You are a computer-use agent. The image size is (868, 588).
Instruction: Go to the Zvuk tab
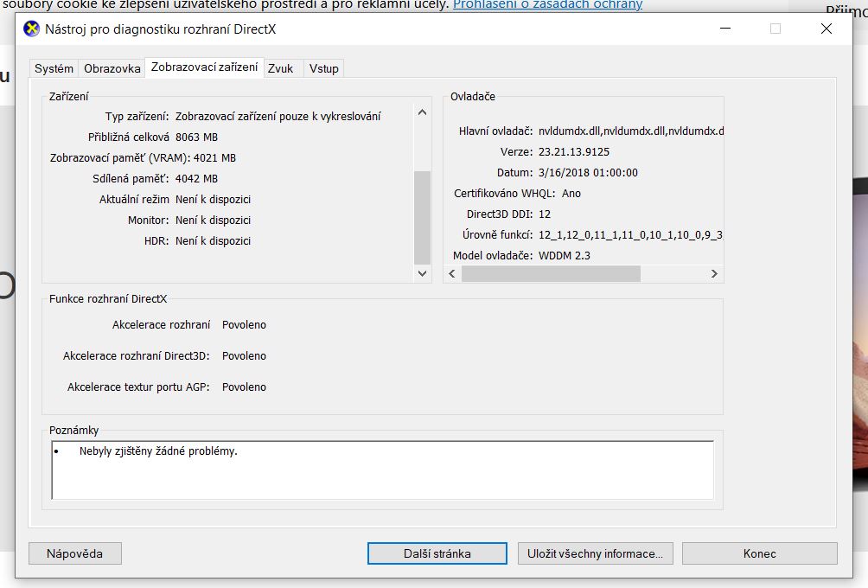[281, 68]
